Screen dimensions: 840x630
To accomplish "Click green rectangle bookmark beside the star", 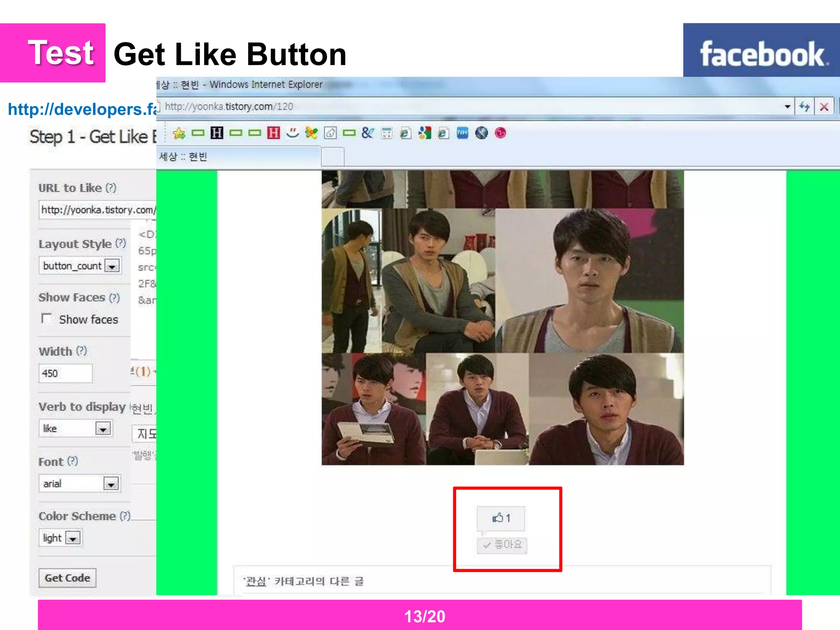I will coord(198,133).
